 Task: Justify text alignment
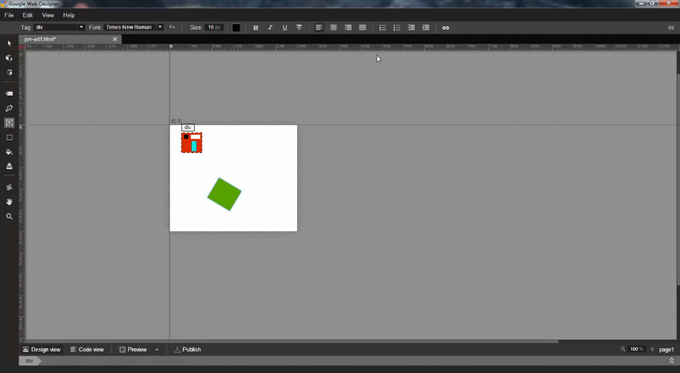pos(363,28)
